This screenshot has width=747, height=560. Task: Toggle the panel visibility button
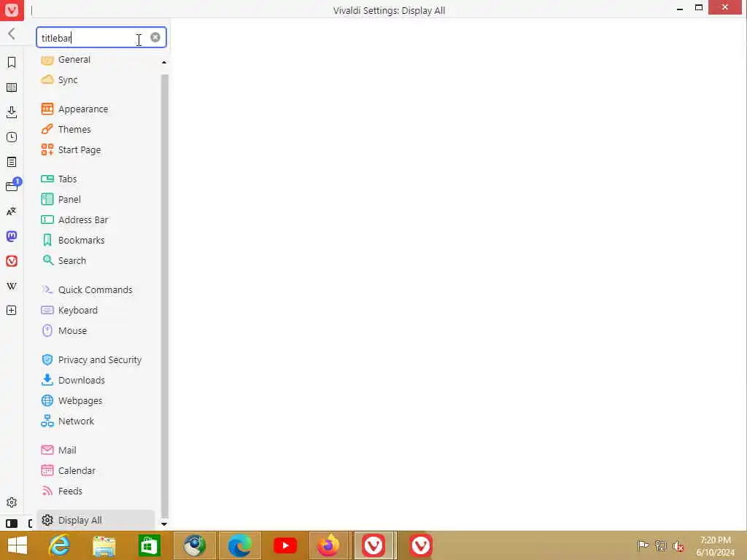point(12,524)
